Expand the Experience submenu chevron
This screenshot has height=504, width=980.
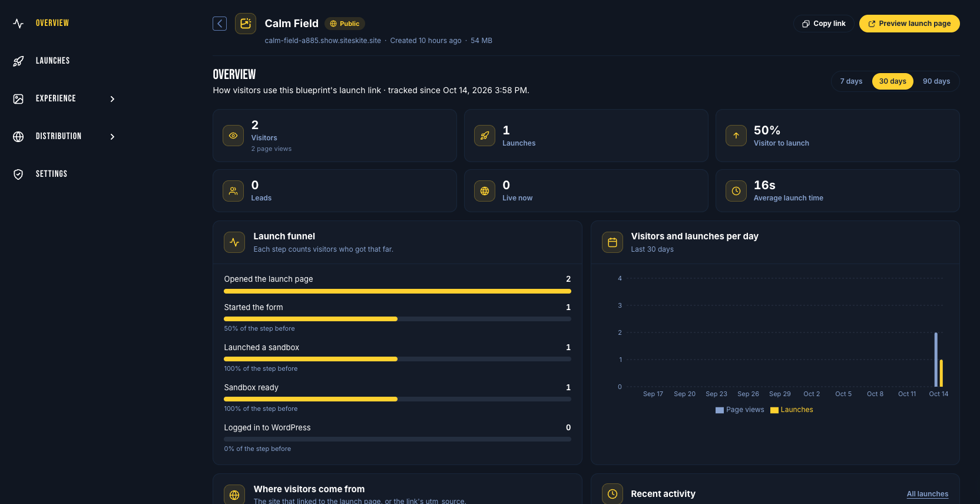click(x=112, y=99)
